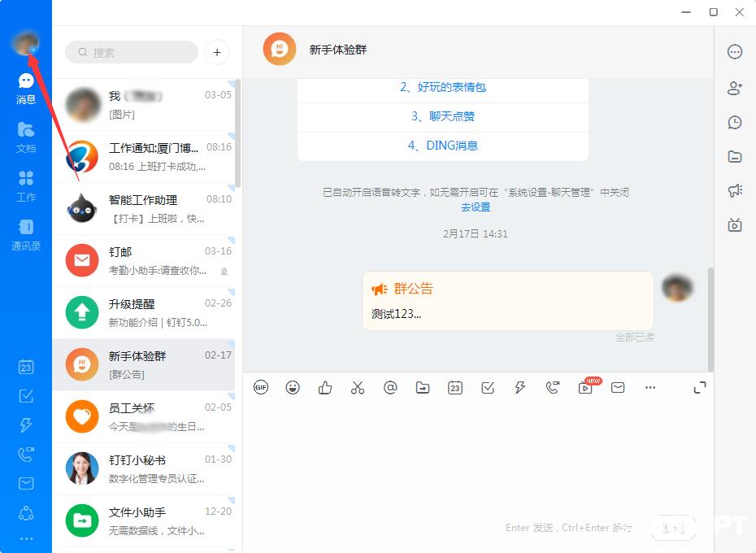Viewport: 756px width, 553px height.
Task: Open the user profile avatar in the sidebar
Action: [x=25, y=43]
